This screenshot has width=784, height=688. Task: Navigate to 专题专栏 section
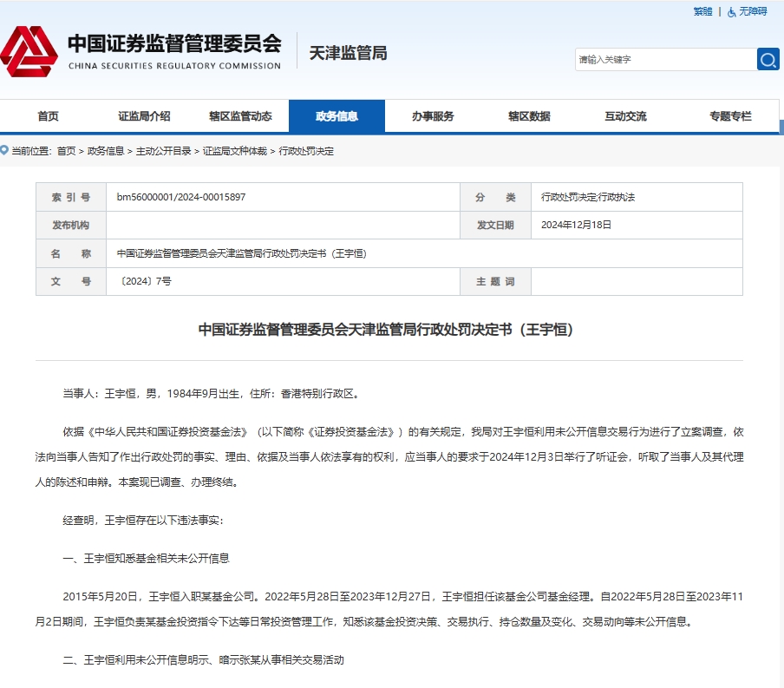pyautogui.click(x=730, y=116)
